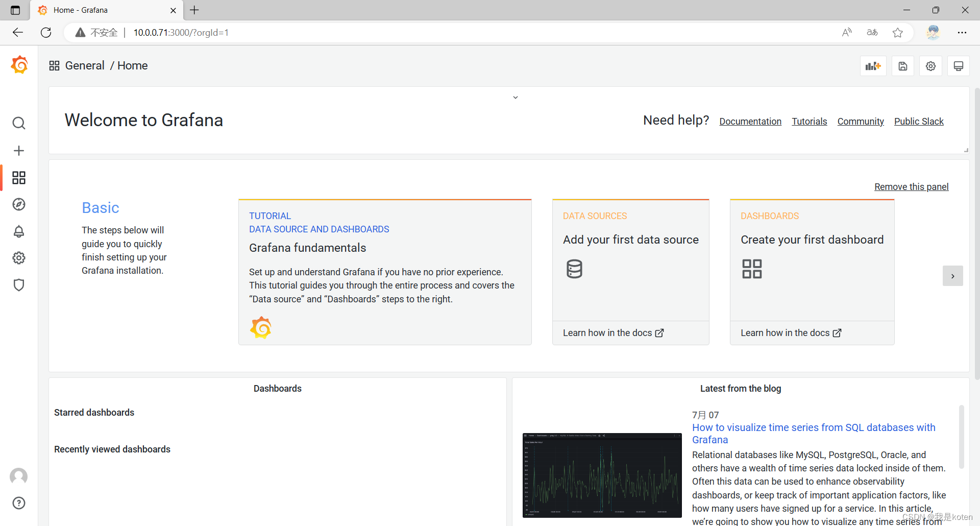Open the user profile avatar in the sidebar
Viewport: 980px width, 526px height.
[x=19, y=476]
